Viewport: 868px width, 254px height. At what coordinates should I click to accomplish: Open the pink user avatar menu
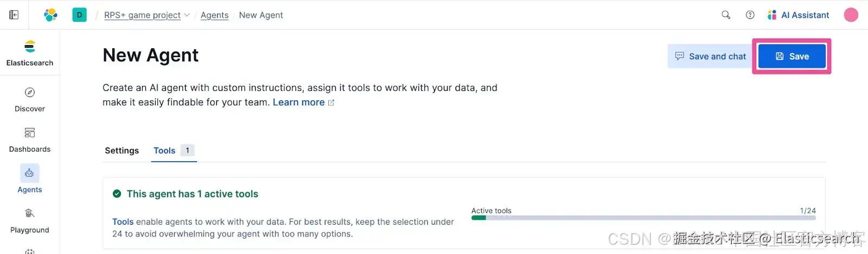pyautogui.click(x=851, y=15)
